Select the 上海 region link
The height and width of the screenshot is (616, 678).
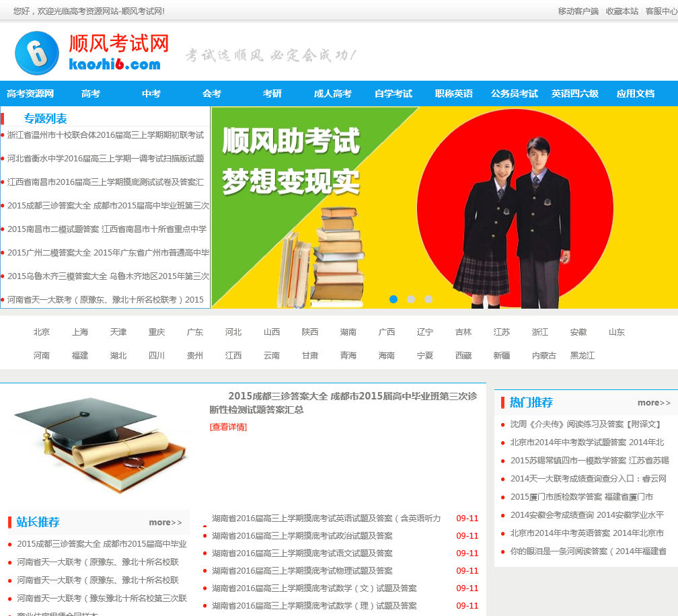tap(80, 332)
